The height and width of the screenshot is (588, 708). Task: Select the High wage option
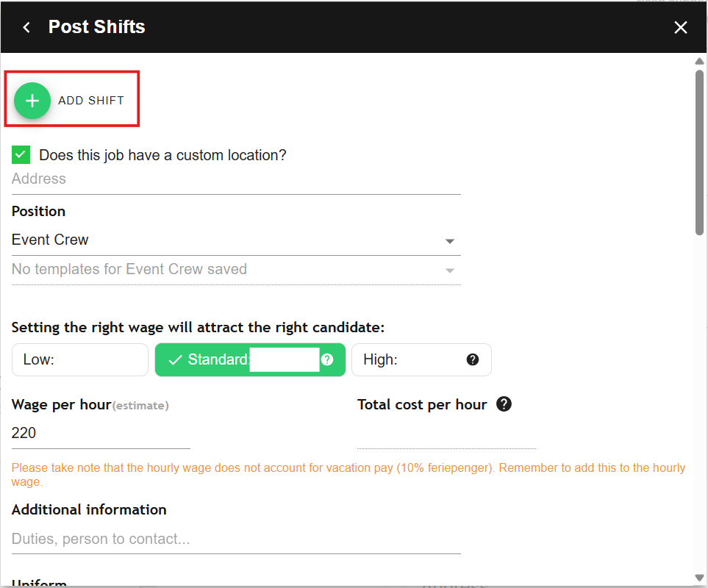[x=412, y=359]
